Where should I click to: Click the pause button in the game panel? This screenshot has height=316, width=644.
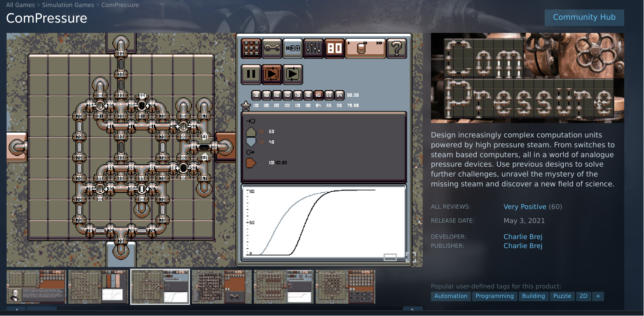(251, 74)
